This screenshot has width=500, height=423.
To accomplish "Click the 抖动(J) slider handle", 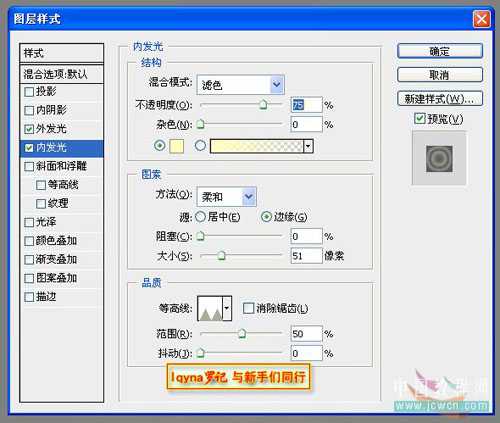I will [200, 353].
